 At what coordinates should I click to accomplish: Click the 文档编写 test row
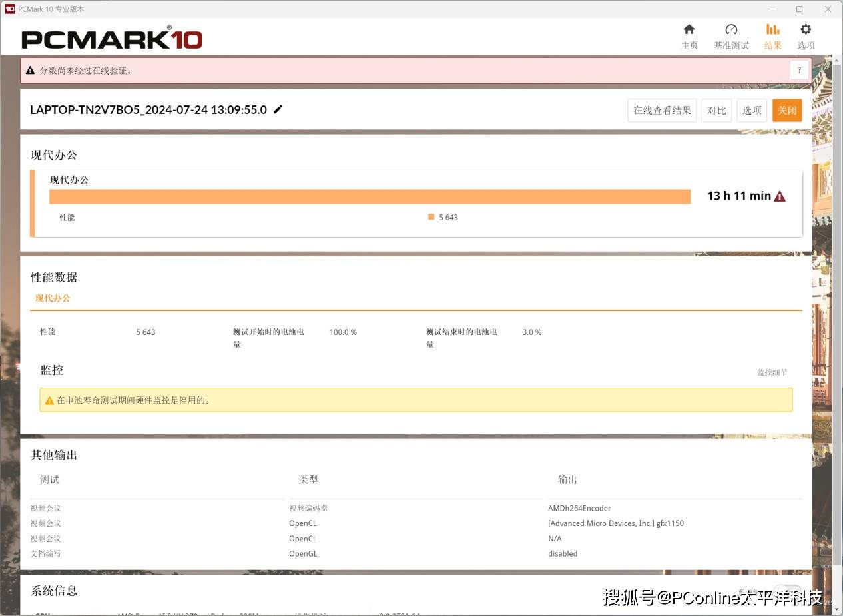point(45,553)
